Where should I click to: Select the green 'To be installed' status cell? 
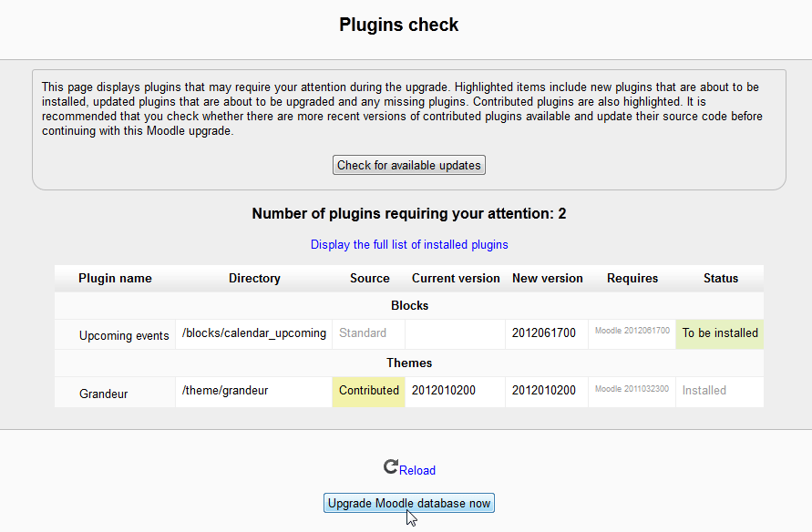pyautogui.click(x=720, y=332)
